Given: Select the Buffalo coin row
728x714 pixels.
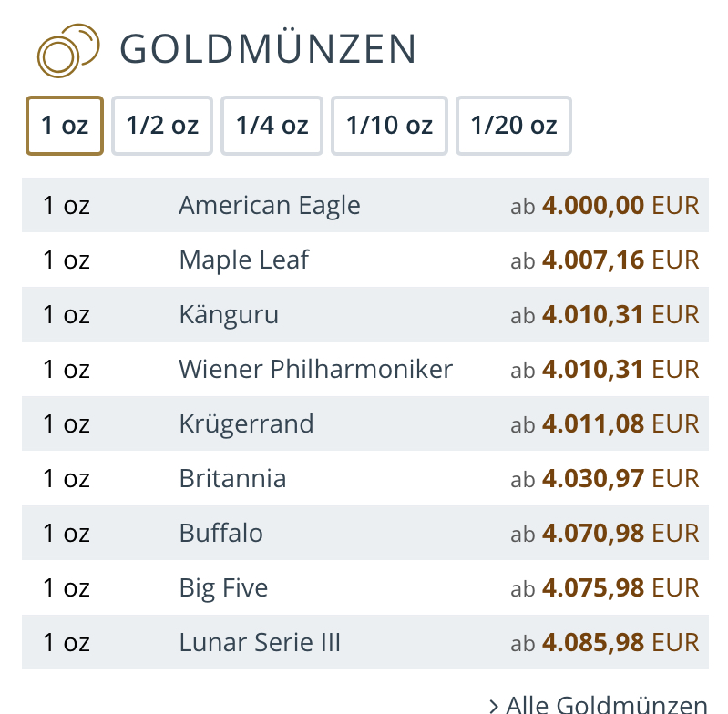Looking at the screenshot, I should (x=221, y=534).
